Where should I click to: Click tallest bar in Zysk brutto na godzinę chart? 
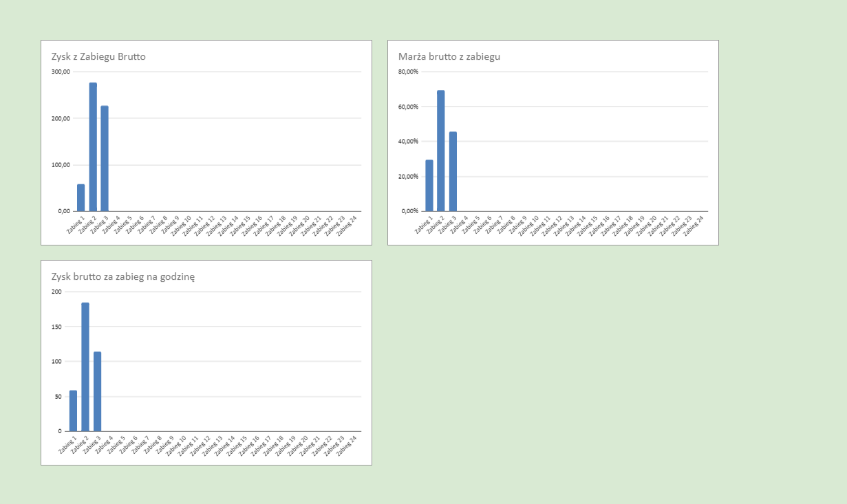tap(85, 366)
